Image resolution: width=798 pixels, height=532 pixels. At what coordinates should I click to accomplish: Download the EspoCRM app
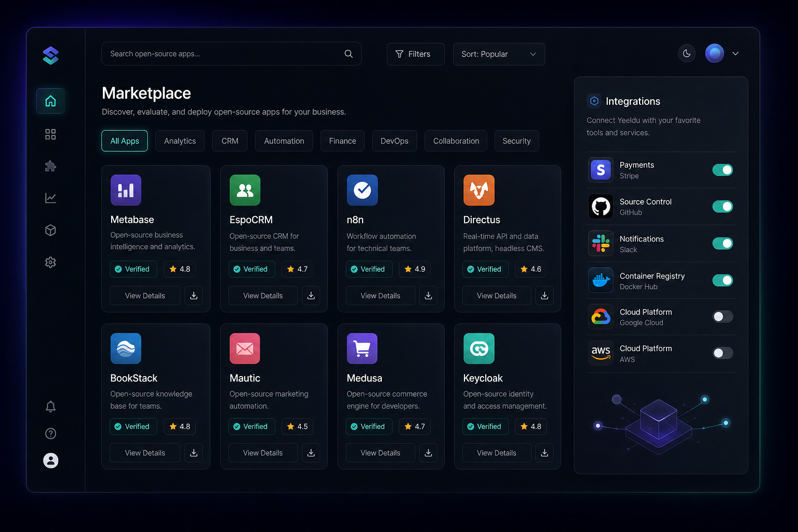tap(311, 296)
